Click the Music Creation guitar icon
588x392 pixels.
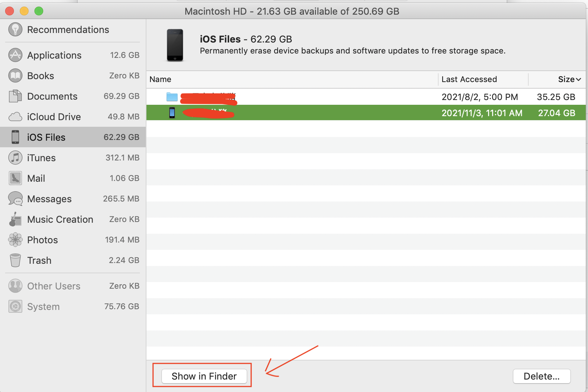tap(15, 219)
